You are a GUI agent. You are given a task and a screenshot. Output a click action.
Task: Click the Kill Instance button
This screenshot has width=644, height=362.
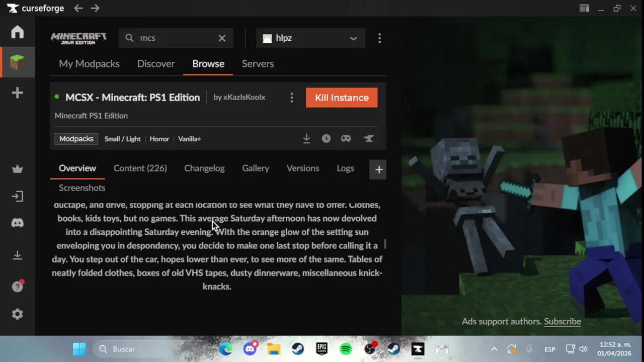(x=342, y=98)
